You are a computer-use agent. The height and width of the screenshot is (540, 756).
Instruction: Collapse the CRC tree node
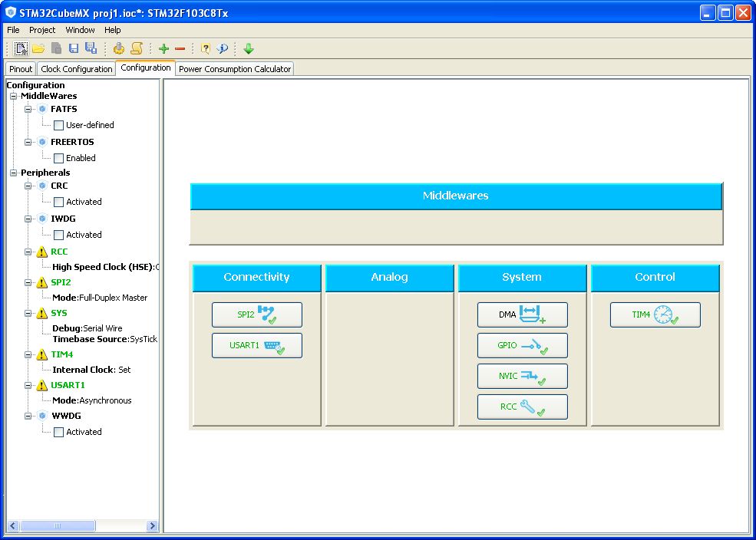(x=28, y=186)
